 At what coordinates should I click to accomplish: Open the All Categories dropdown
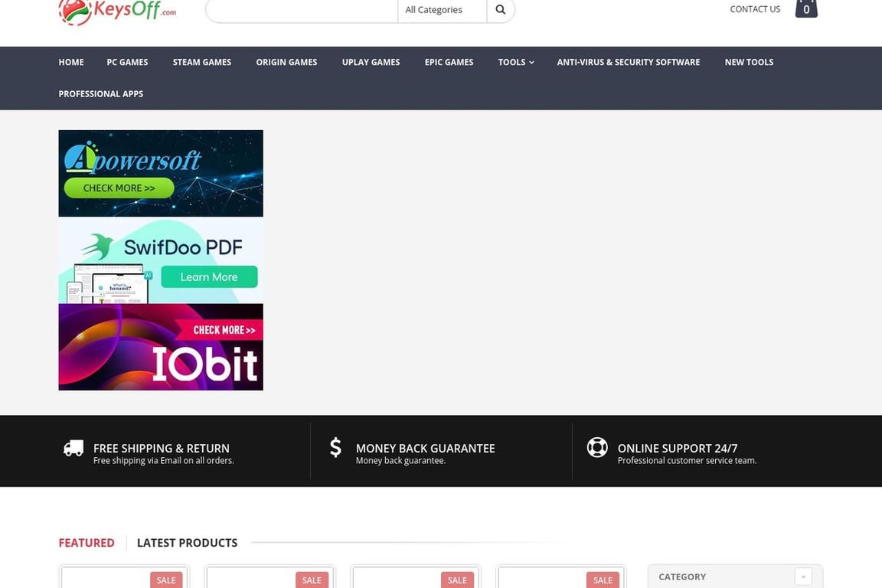pos(442,9)
